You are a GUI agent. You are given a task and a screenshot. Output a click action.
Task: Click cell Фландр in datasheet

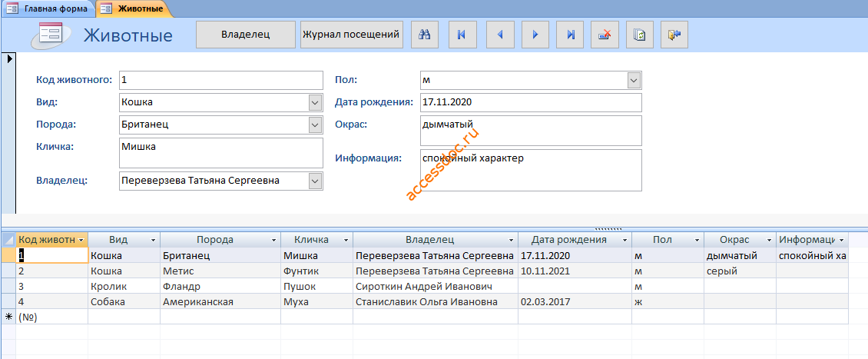click(220, 287)
